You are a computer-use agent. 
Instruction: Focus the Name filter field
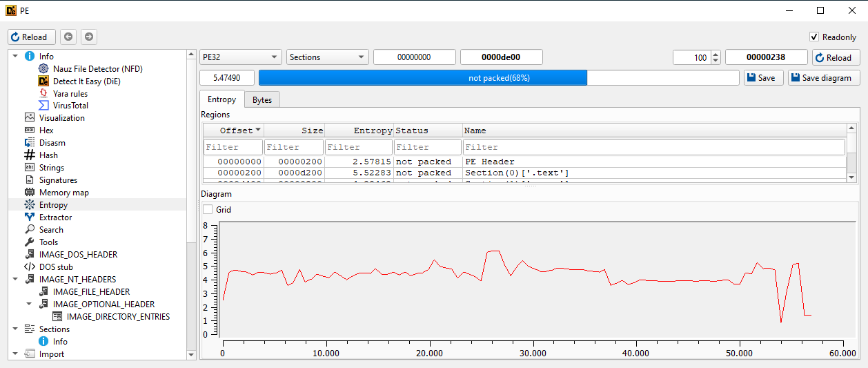tap(654, 147)
